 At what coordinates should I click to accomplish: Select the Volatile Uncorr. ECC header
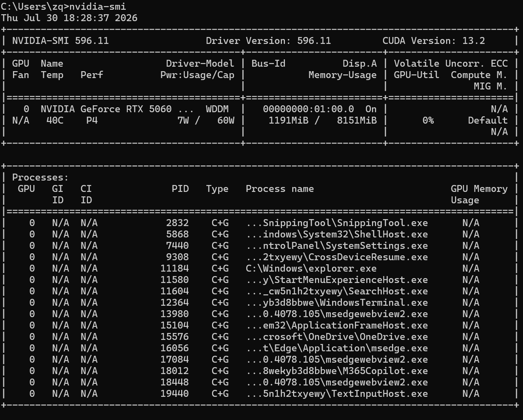(451, 63)
